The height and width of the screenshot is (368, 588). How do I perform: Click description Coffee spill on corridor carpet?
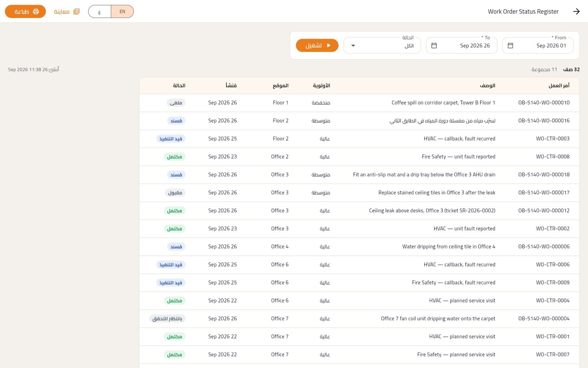[x=443, y=103]
